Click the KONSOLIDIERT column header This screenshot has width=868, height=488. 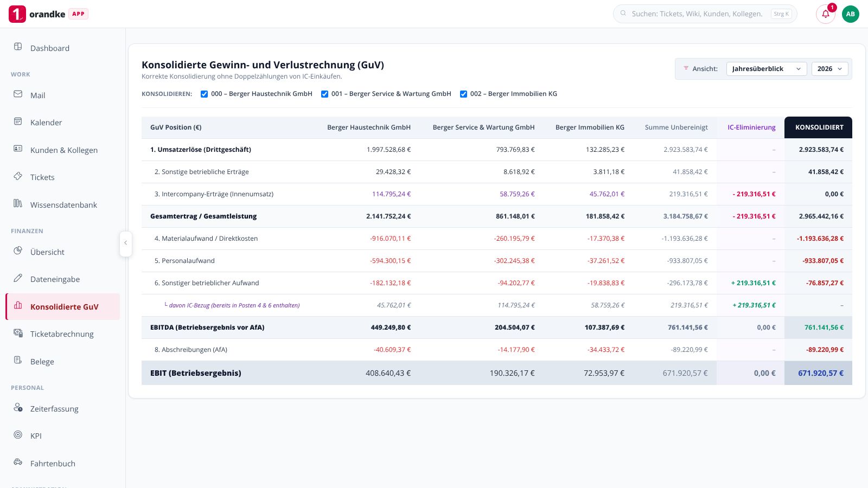pyautogui.click(x=819, y=127)
